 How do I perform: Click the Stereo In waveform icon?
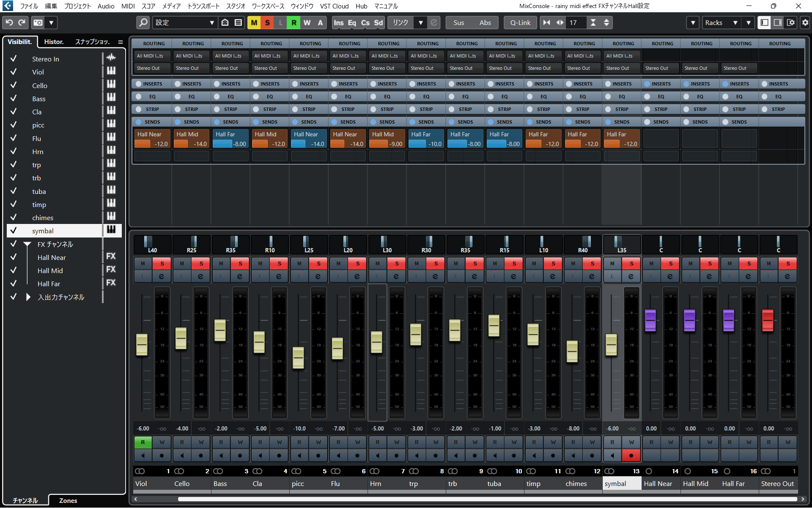pos(111,57)
